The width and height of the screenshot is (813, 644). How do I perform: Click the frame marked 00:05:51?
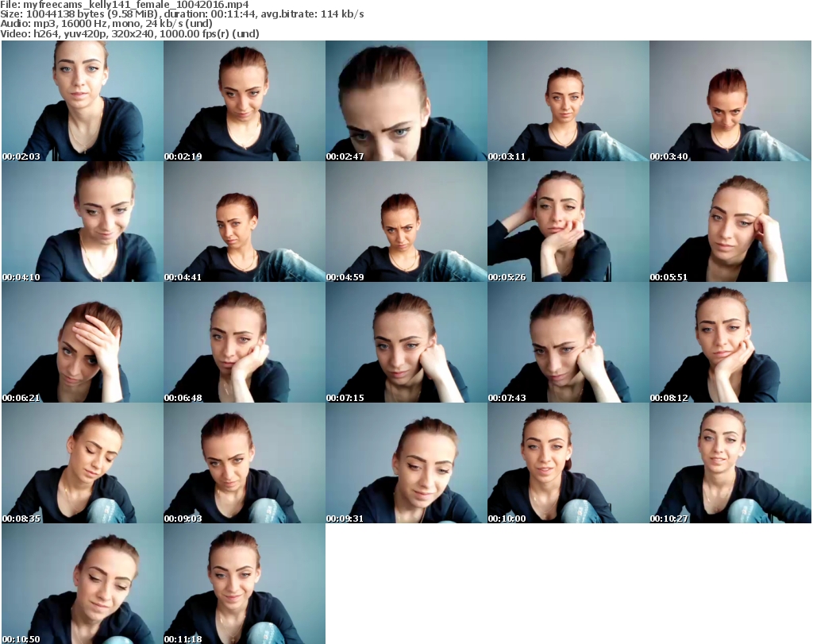730,222
